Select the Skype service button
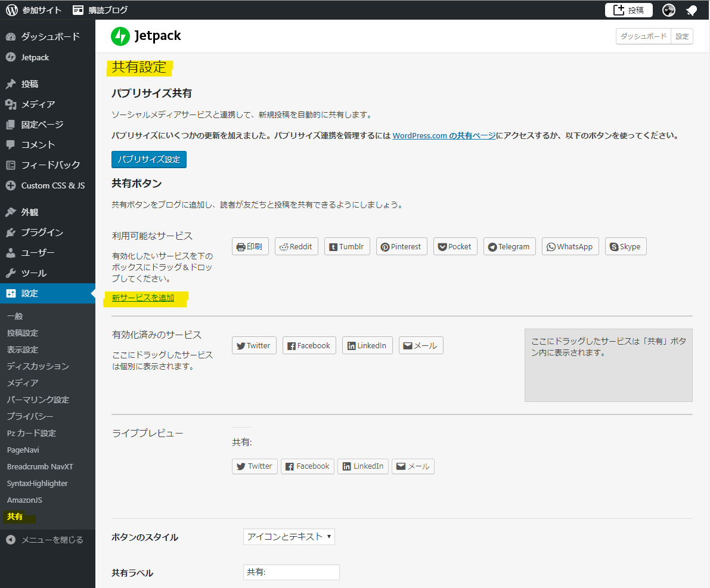 tap(625, 246)
